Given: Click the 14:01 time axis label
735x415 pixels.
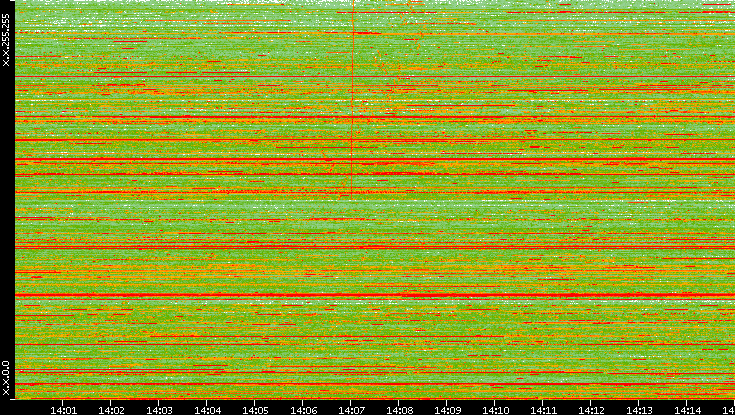Looking at the screenshot, I should pyautogui.click(x=63, y=410).
